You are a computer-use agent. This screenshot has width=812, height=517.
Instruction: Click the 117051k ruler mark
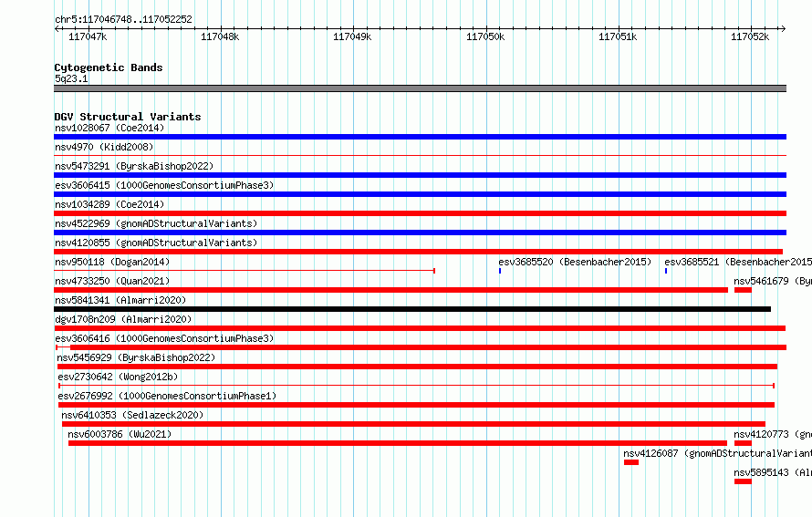click(618, 36)
